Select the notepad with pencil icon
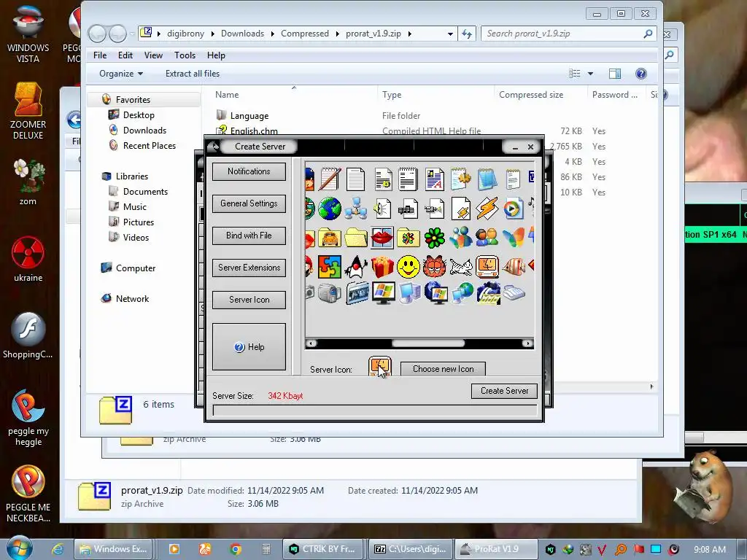The width and height of the screenshot is (747, 560). coord(330,179)
